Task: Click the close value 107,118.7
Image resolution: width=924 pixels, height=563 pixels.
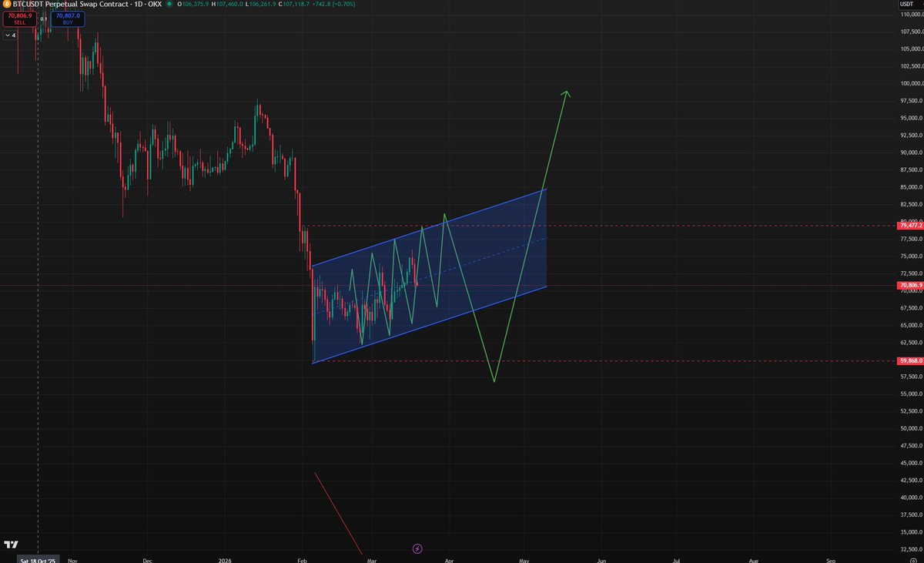Action: (x=296, y=4)
